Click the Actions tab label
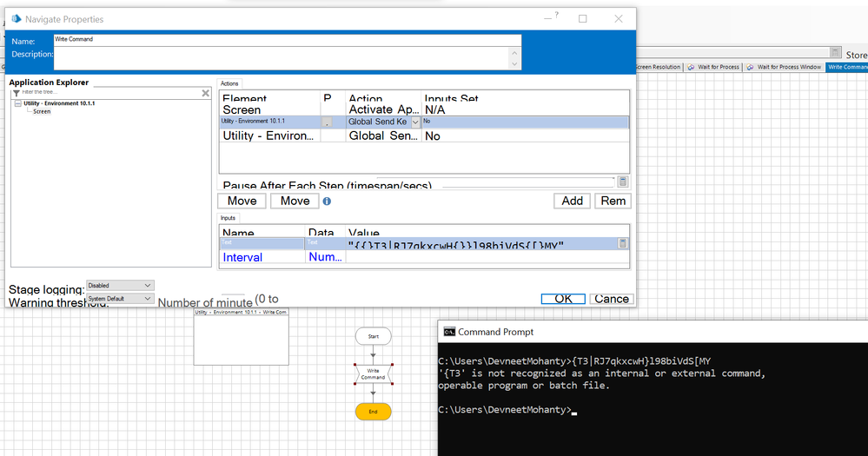The image size is (868, 456). [x=229, y=83]
